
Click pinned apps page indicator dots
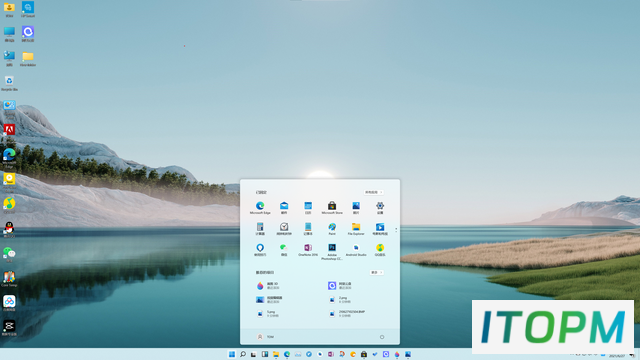(x=396, y=230)
